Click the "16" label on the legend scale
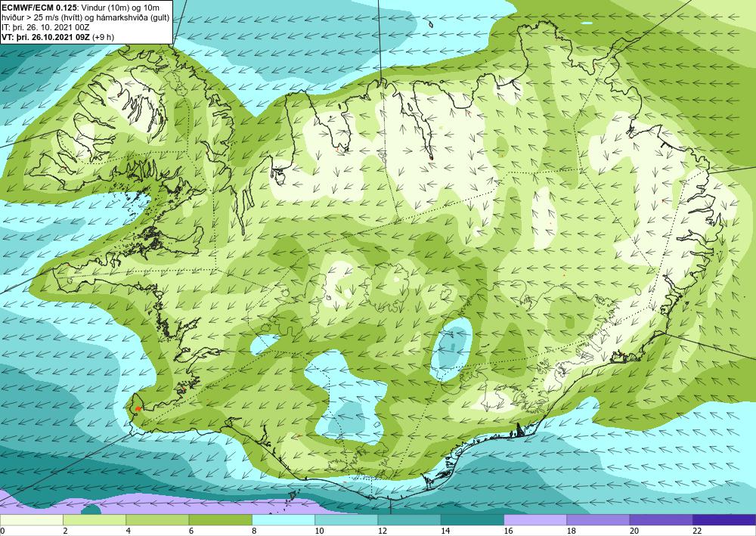Image resolution: width=756 pixels, height=536 pixels. pyautogui.click(x=508, y=531)
